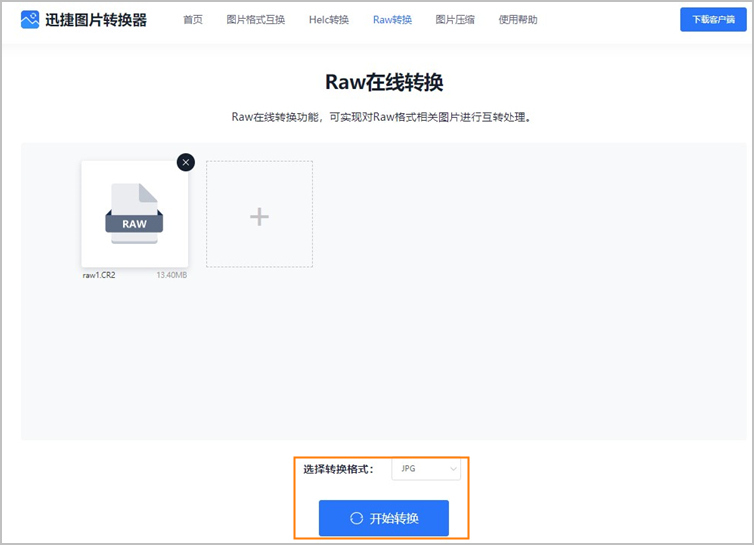Click the 下载客户端 download button
Screen dimensions: 754x545
click(713, 20)
